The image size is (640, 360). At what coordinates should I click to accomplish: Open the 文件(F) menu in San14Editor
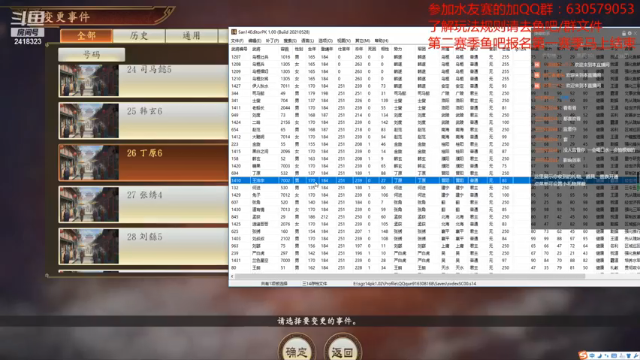(x=237, y=41)
